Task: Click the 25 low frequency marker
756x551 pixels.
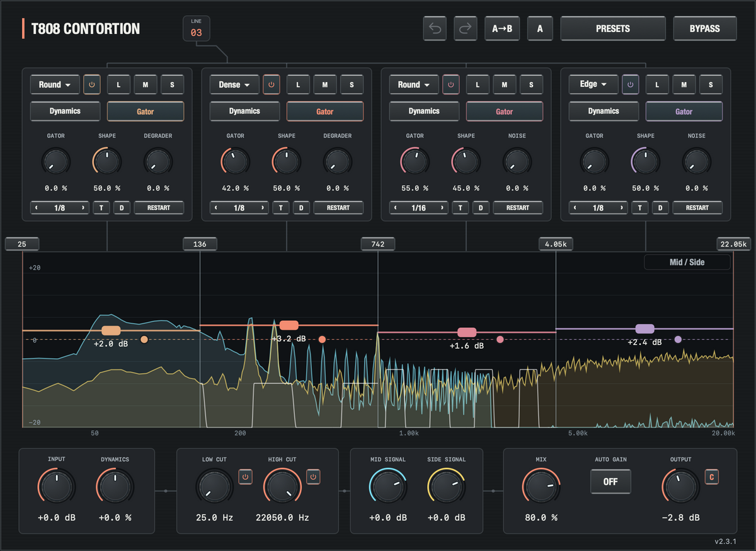Action: pos(22,244)
